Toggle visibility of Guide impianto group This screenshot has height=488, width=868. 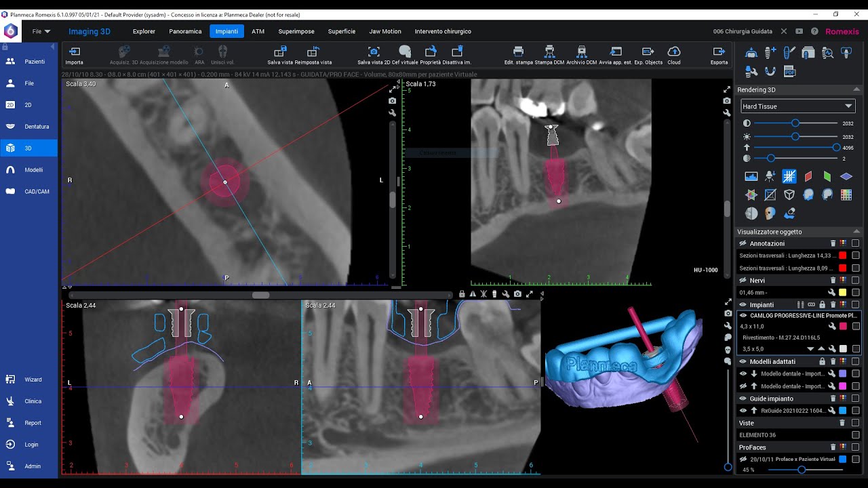pyautogui.click(x=743, y=399)
